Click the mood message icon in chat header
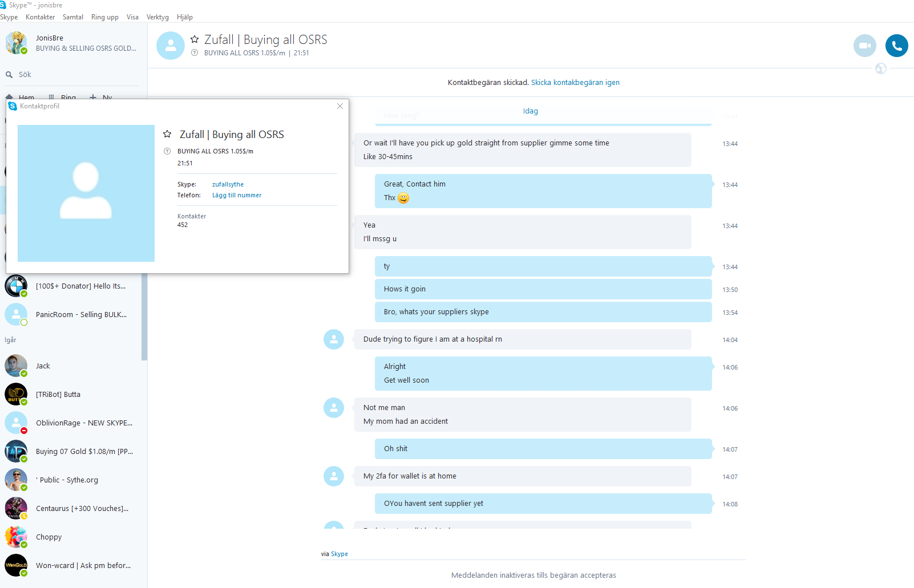The image size is (914, 588). pyautogui.click(x=195, y=53)
